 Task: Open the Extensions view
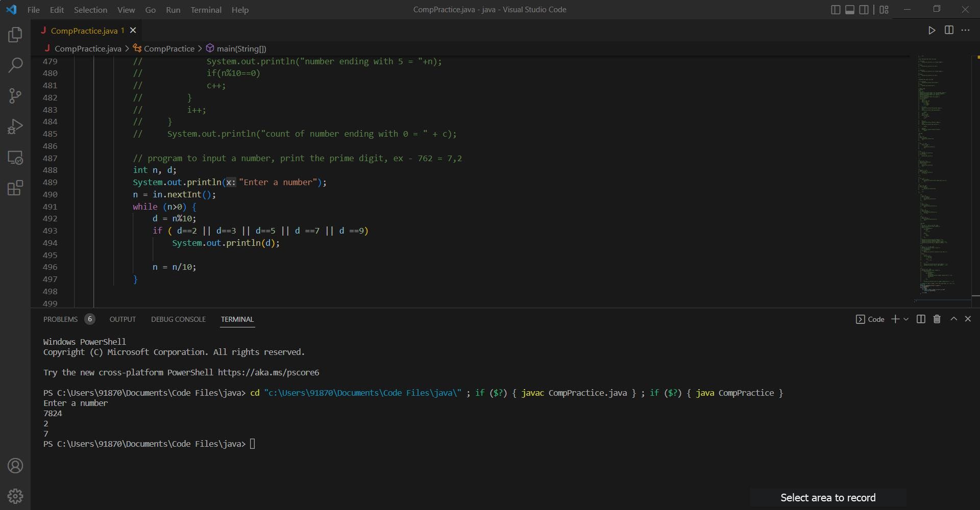pyautogui.click(x=15, y=188)
